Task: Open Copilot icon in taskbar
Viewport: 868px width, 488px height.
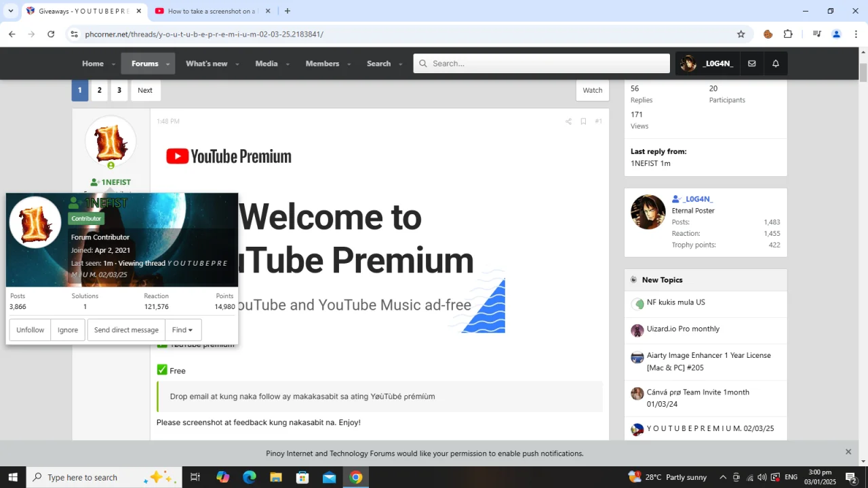Action: click(222, 477)
